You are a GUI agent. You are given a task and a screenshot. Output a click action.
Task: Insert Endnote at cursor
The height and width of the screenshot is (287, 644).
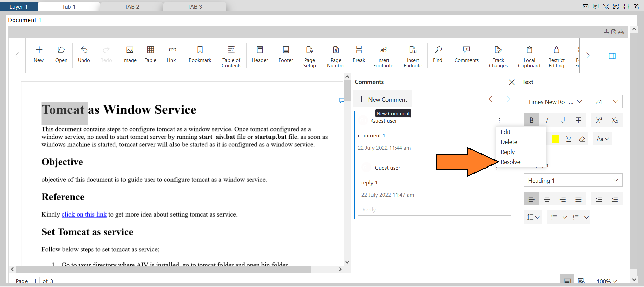coord(413,57)
